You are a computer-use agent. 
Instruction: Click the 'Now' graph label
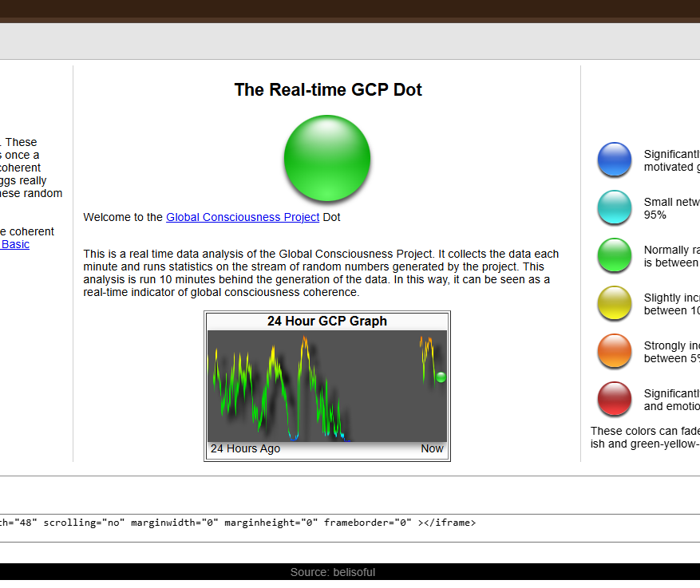432,449
